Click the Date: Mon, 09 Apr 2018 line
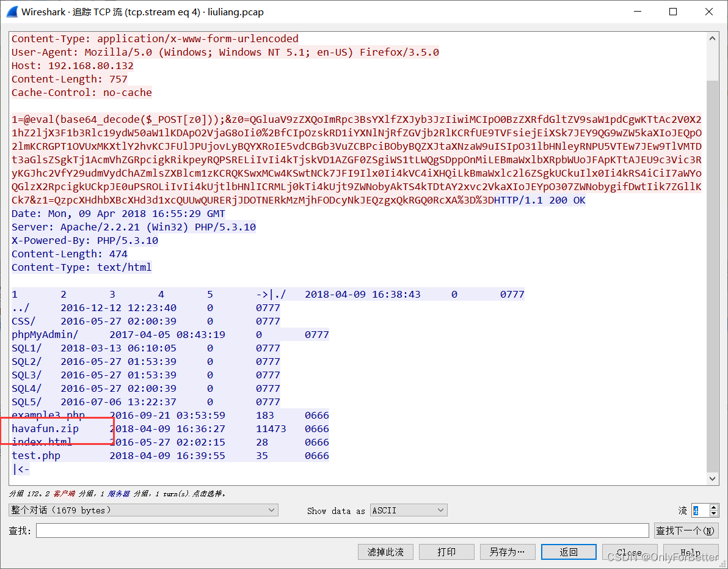Viewport: 728px width, 569px height. click(x=118, y=214)
